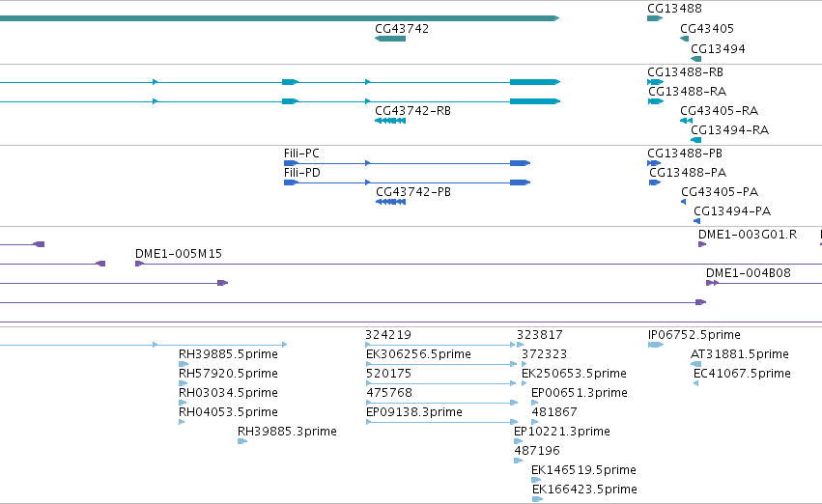
Task: Click the 372323 EST label
Action: [544, 354]
